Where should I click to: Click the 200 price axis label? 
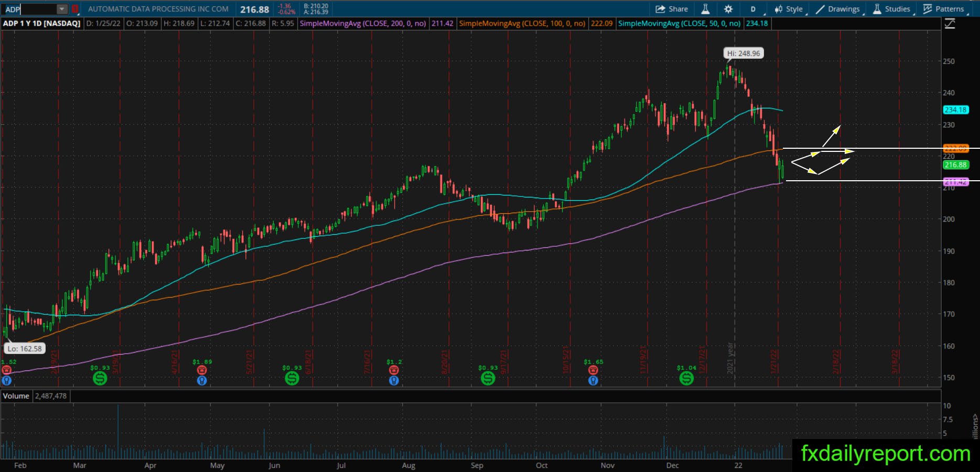coord(949,219)
